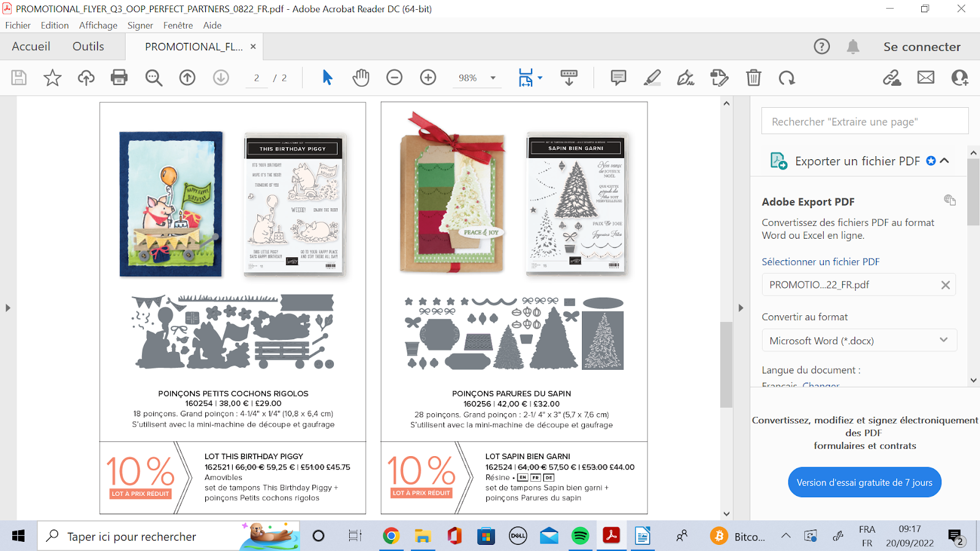This screenshot has width=980, height=551.
Task: Delete the page with the trash icon
Action: (x=753, y=78)
